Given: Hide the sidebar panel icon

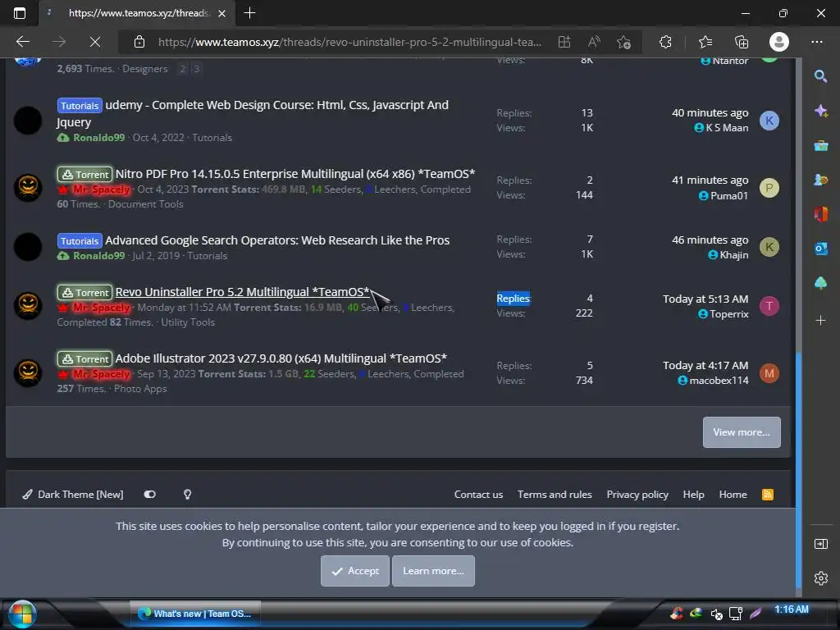Looking at the screenshot, I should tap(820, 544).
